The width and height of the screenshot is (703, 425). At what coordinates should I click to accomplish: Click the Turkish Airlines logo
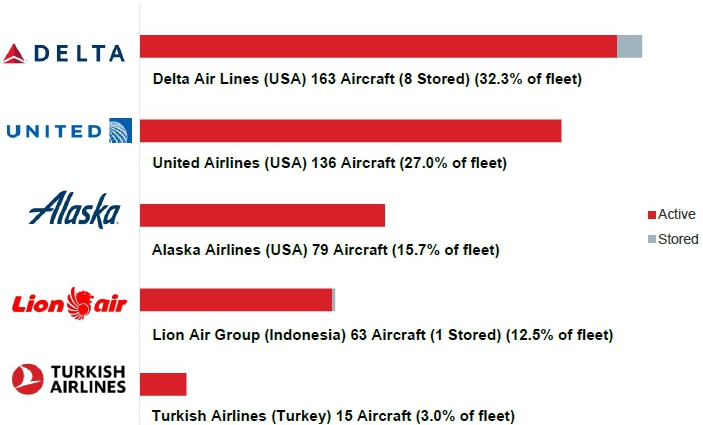[68, 379]
